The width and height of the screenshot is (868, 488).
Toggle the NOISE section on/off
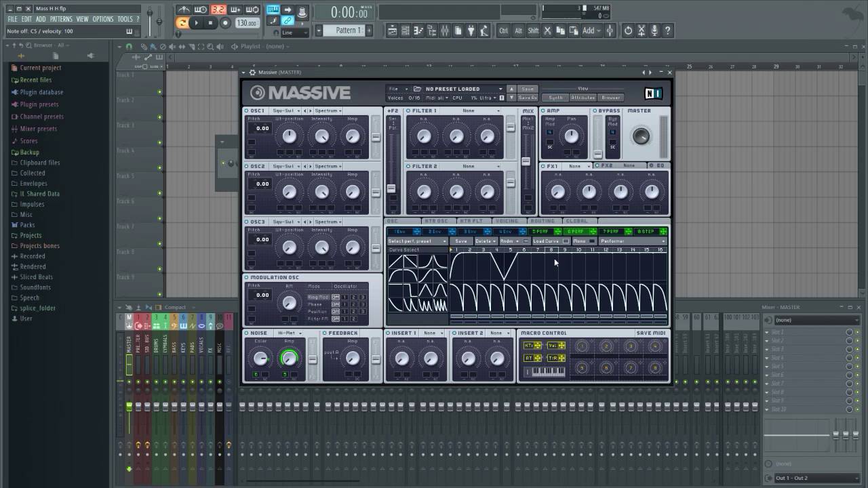[x=247, y=333]
